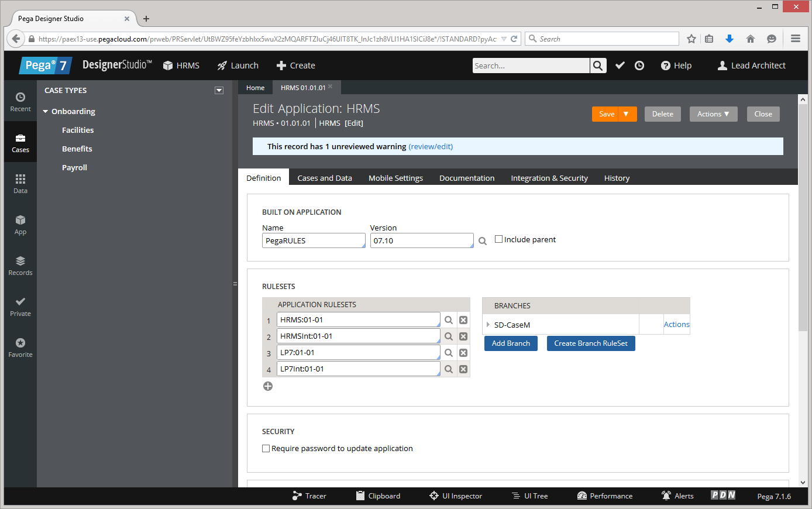The width and height of the screenshot is (812, 509).
Task: Enable the Include parent checkbox
Action: click(x=499, y=239)
